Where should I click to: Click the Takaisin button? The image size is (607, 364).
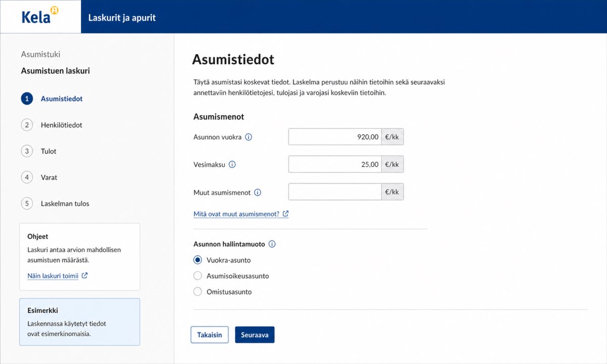[209, 335]
